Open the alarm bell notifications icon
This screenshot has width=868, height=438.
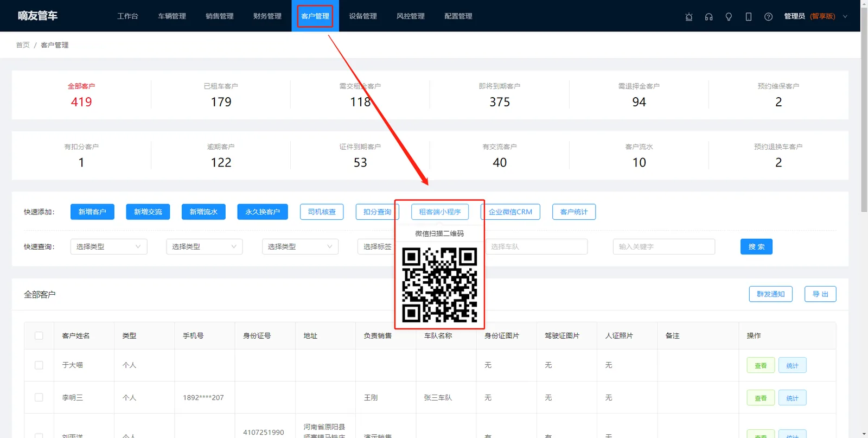(689, 17)
